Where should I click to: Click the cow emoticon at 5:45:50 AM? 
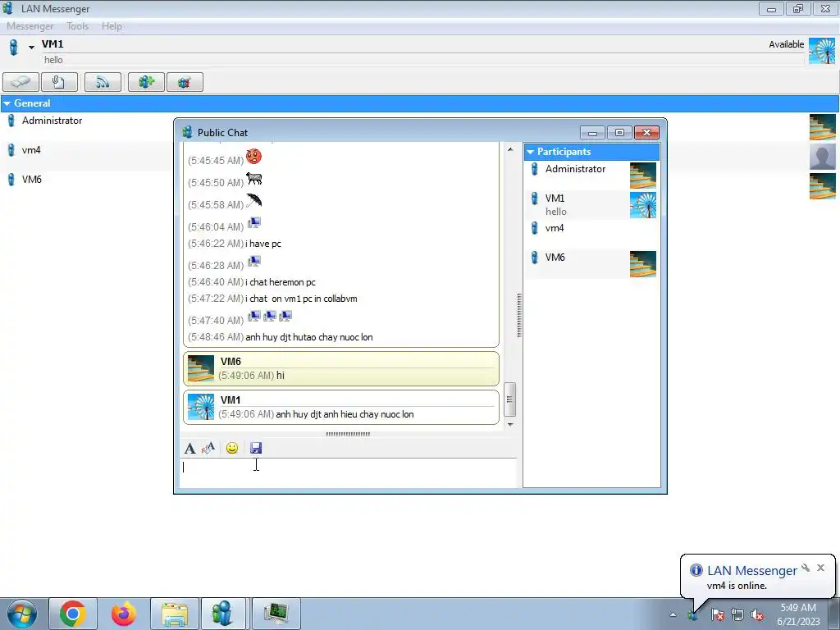point(254,178)
